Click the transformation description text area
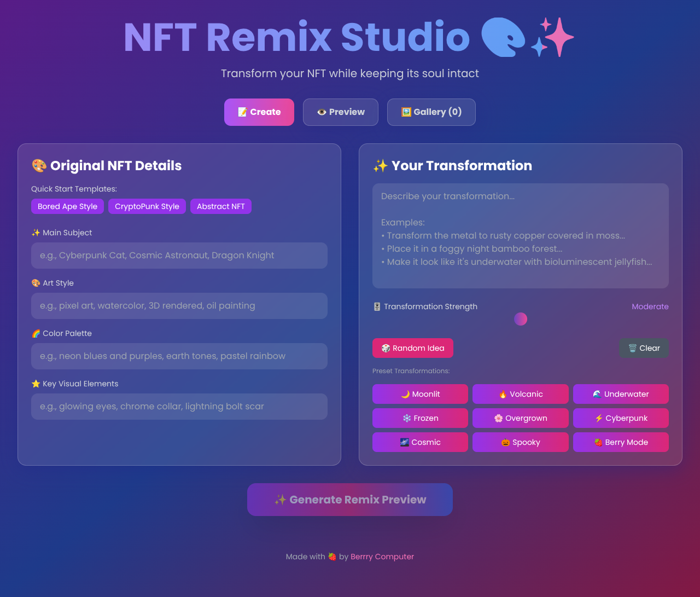 (x=521, y=236)
